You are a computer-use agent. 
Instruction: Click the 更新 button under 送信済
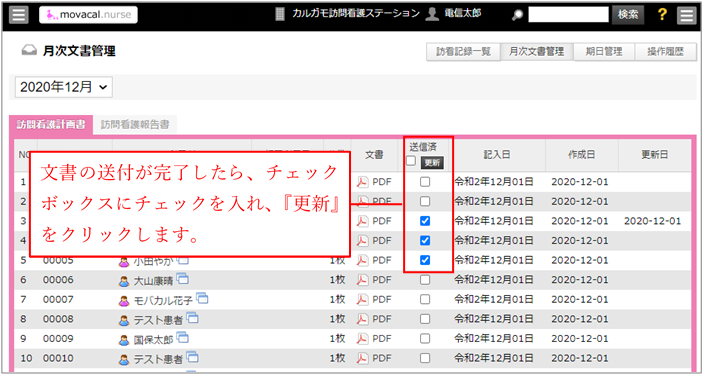point(432,162)
